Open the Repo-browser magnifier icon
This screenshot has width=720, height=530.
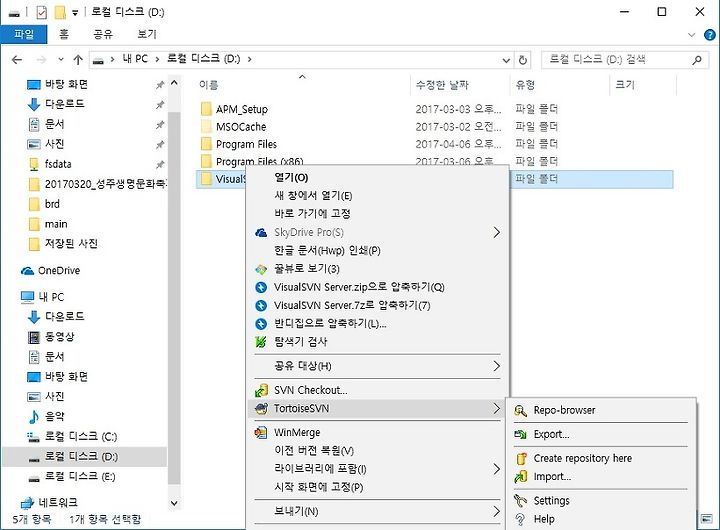520,410
